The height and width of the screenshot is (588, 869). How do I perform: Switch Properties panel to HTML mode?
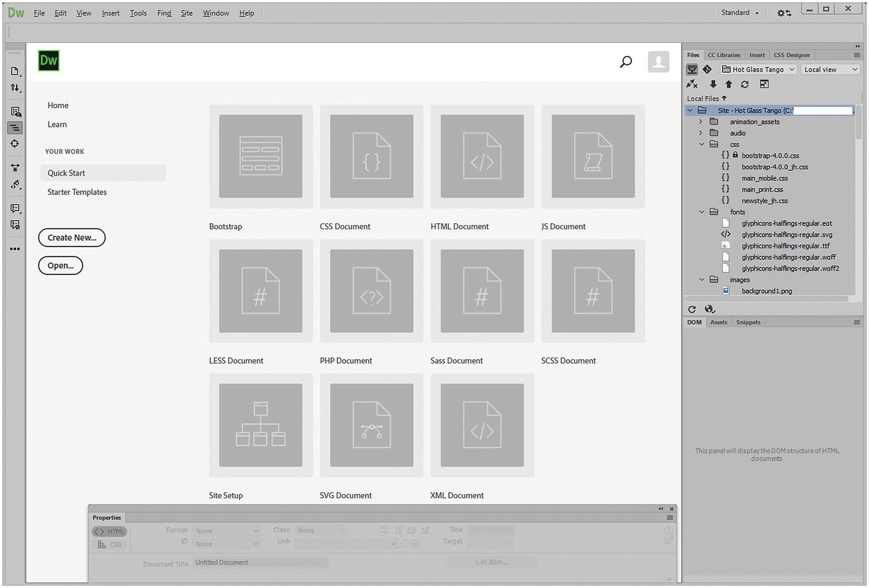[x=109, y=531]
